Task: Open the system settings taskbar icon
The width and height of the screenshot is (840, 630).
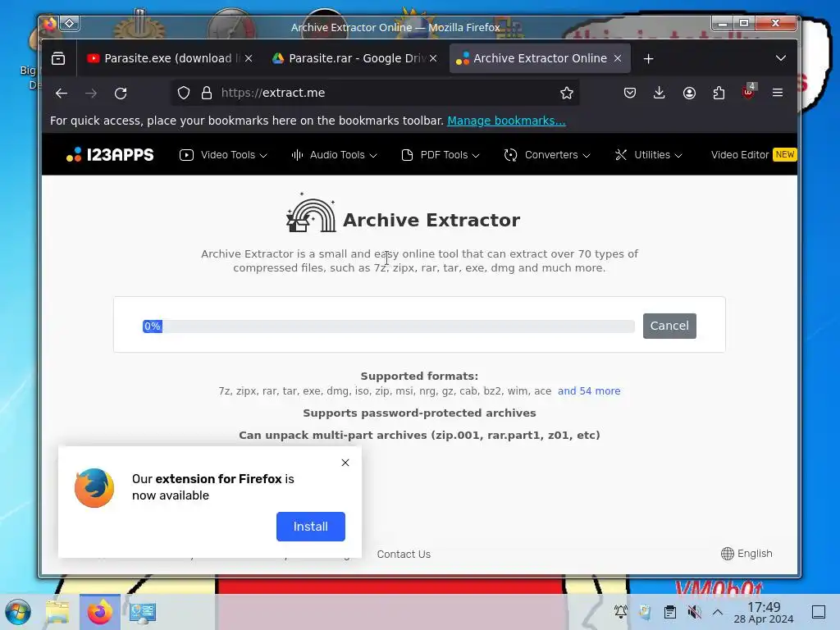Action: (x=142, y=612)
